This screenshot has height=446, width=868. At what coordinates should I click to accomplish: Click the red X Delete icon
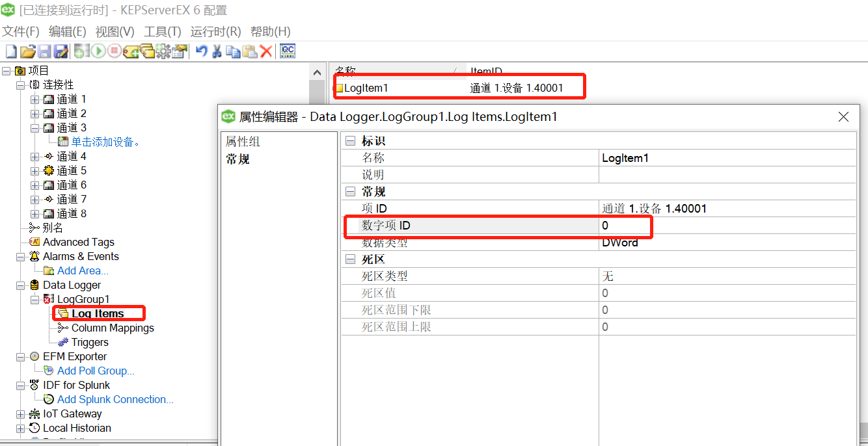pyautogui.click(x=266, y=51)
